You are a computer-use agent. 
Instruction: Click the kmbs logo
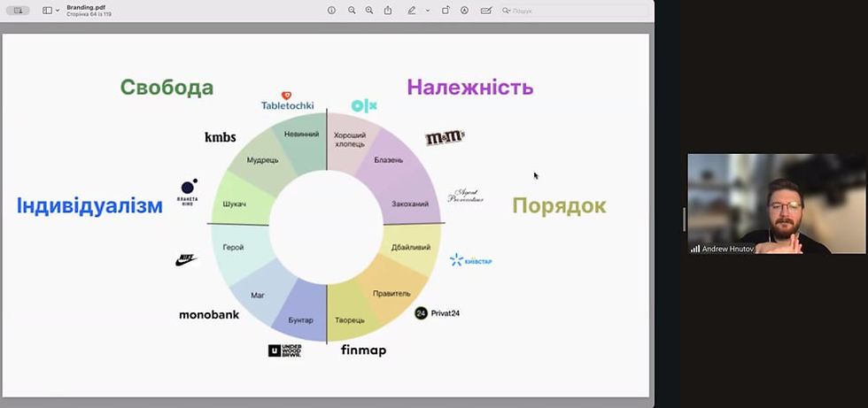coord(221,137)
